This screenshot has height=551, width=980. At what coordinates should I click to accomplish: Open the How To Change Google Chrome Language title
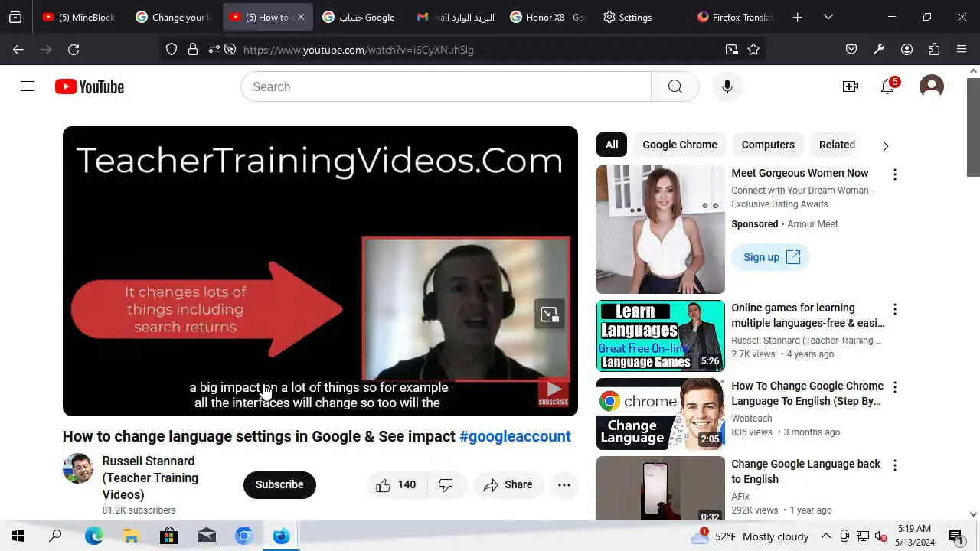point(807,393)
